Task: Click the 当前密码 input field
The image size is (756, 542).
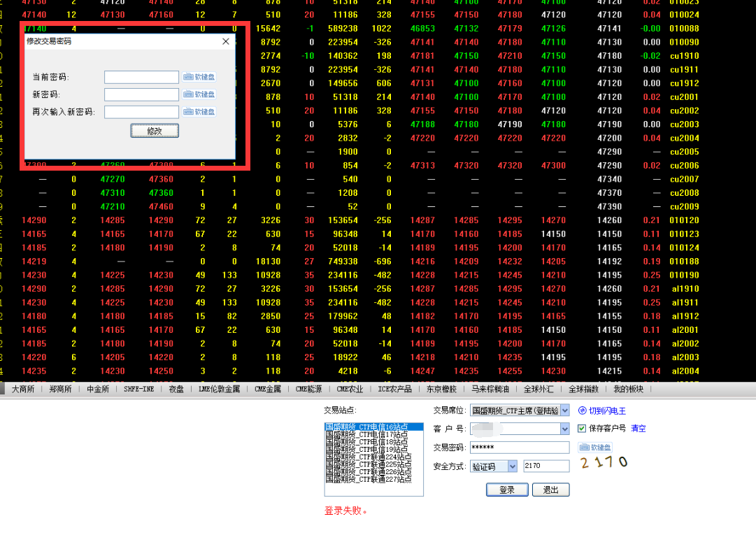Action: 142,77
